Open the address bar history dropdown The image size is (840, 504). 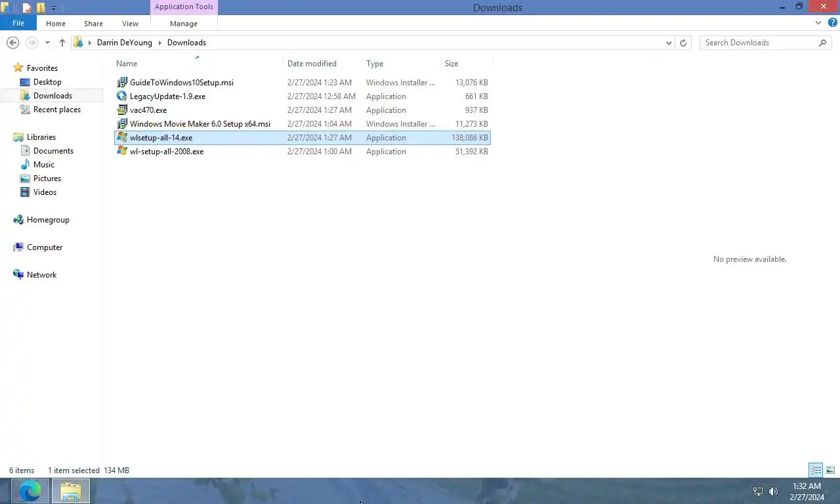tap(669, 43)
